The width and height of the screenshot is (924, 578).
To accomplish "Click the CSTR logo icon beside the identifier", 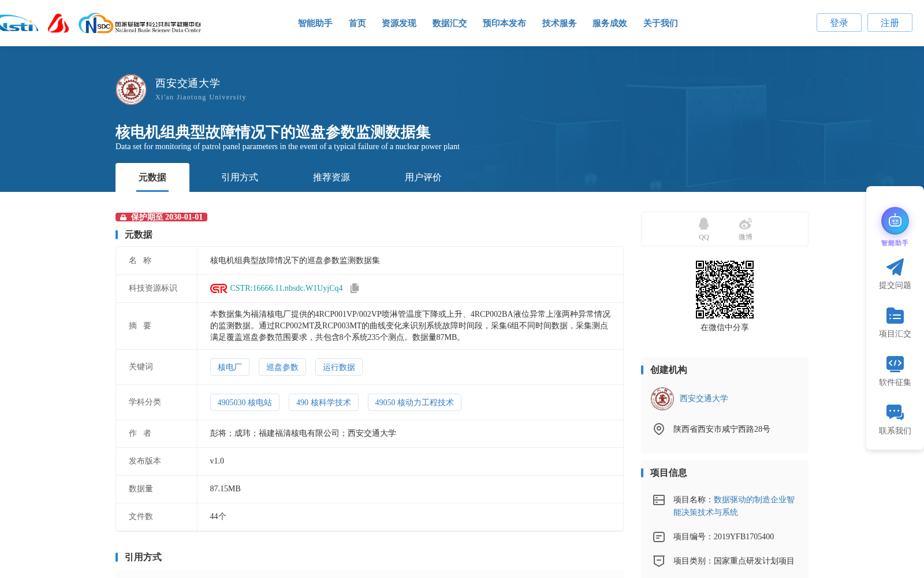I will tap(218, 288).
